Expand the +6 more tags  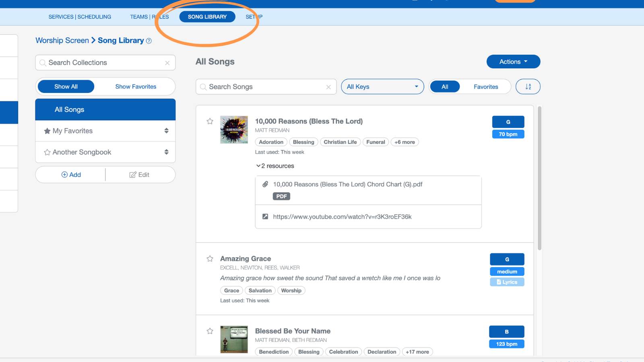click(x=405, y=142)
